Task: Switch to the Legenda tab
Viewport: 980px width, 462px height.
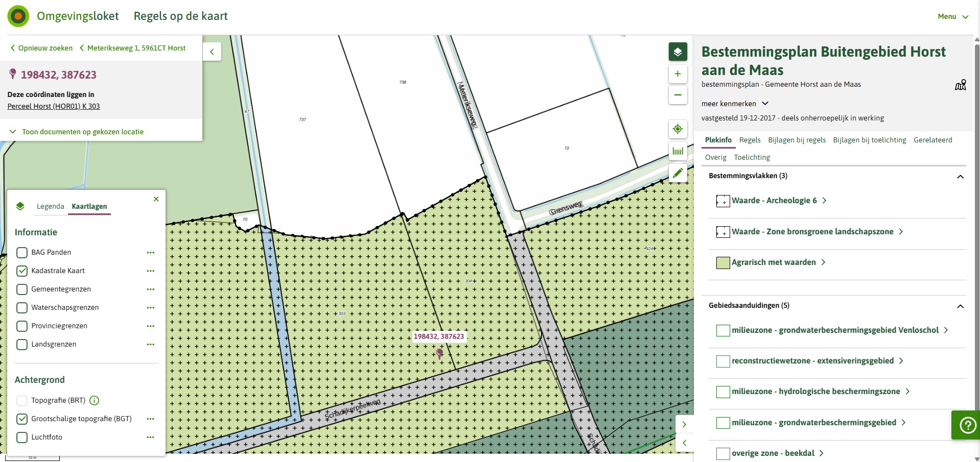Action: [51, 206]
